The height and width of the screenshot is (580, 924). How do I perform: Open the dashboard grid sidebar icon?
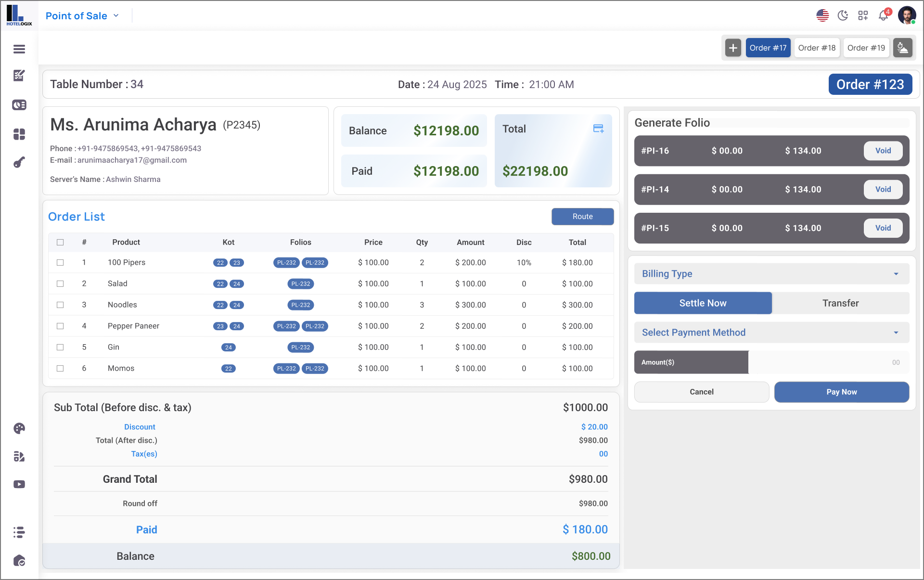[x=19, y=134]
